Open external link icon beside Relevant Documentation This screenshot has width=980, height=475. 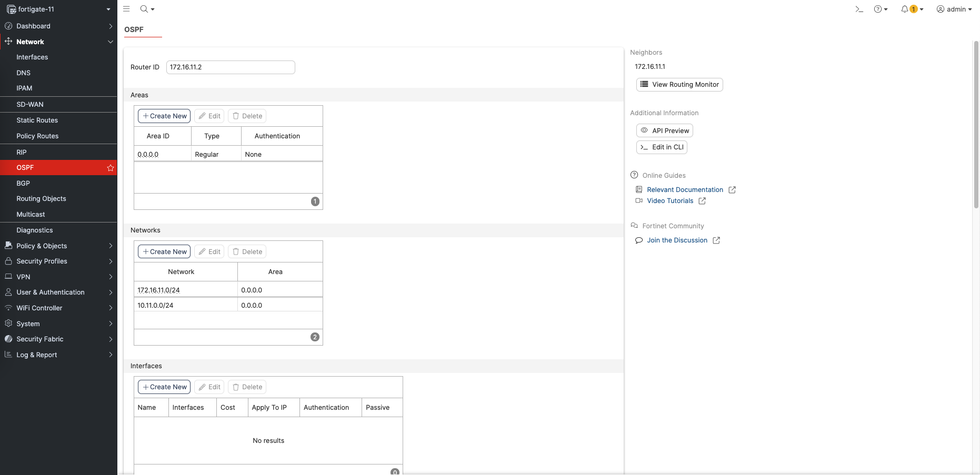coord(732,190)
